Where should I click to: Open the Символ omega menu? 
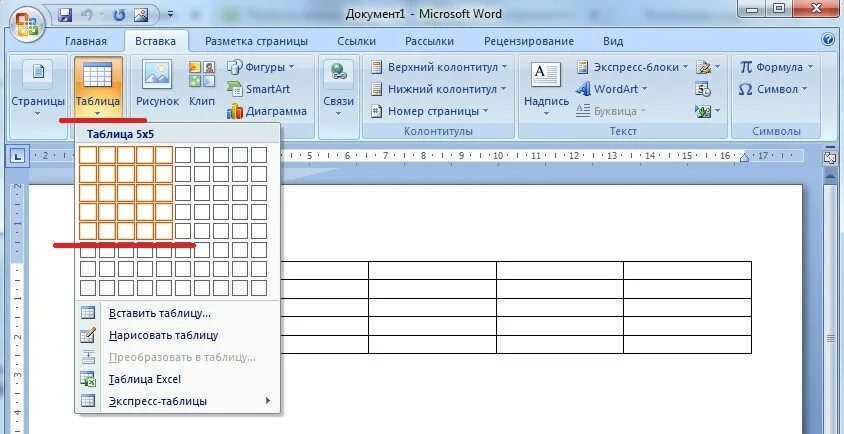[773, 89]
